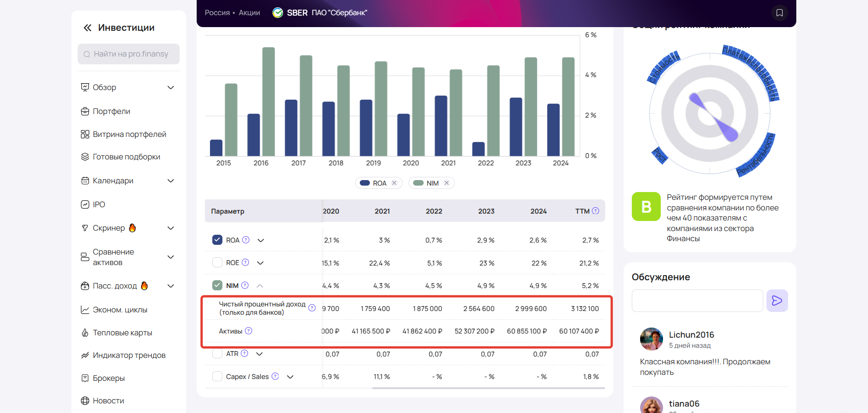868x413 pixels.
Task: Focus the Найти на pro.finansy search field
Action: tap(129, 54)
